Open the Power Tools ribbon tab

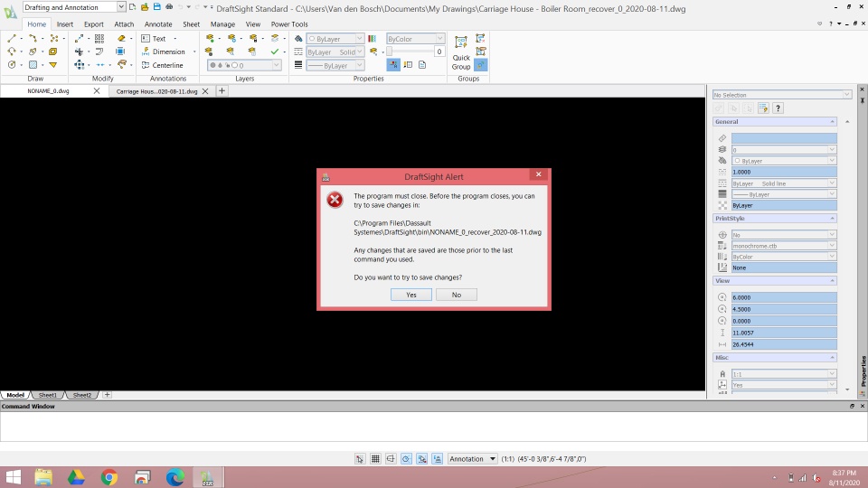point(289,24)
